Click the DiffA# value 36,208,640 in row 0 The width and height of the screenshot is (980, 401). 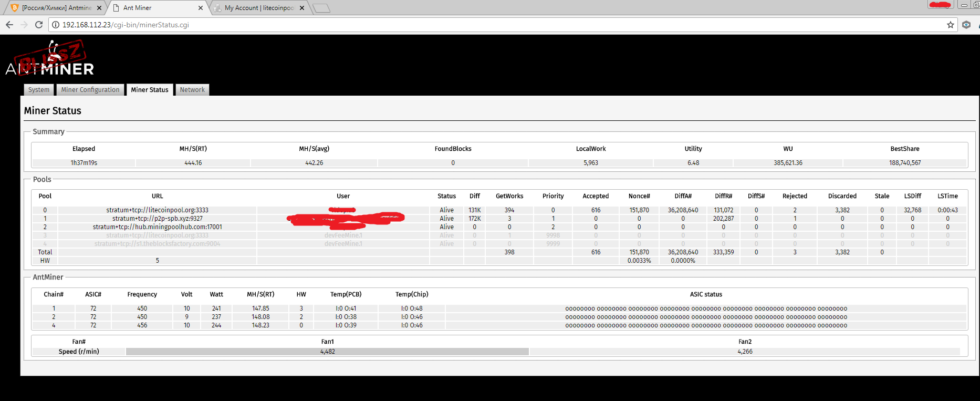[x=683, y=210]
